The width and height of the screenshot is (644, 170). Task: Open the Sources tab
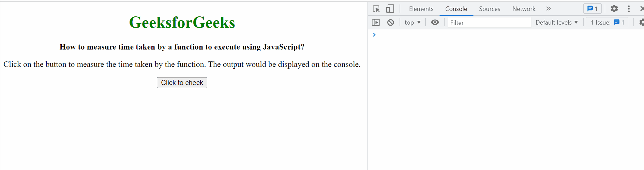(490, 9)
